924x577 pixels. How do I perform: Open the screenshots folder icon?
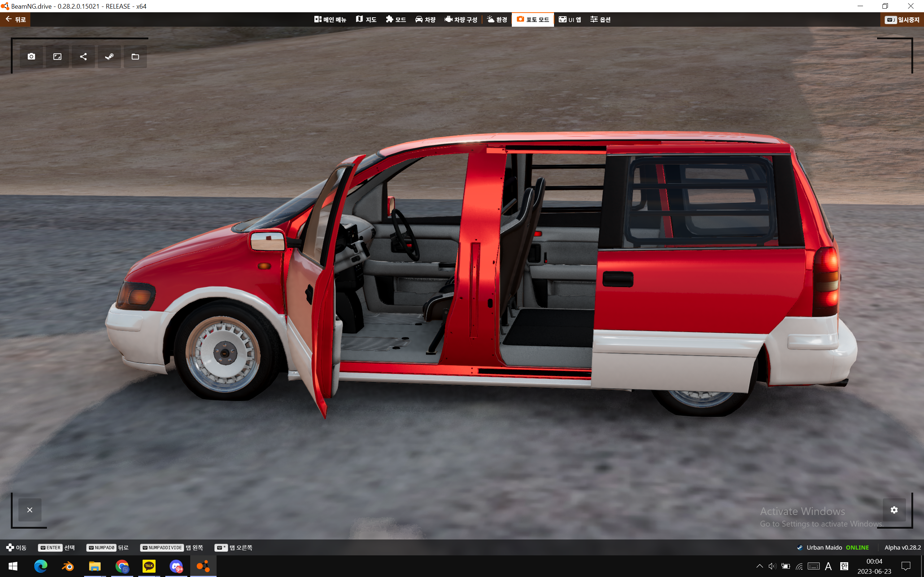pyautogui.click(x=135, y=57)
